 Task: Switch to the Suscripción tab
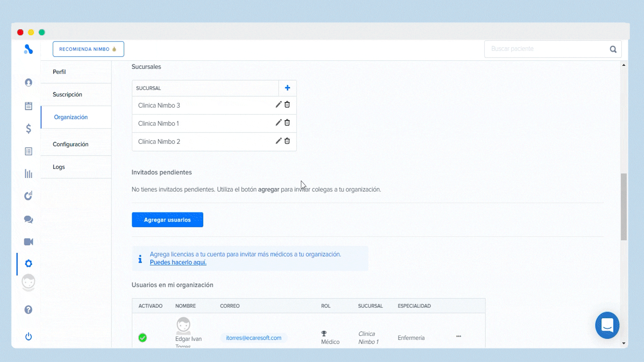click(67, 94)
